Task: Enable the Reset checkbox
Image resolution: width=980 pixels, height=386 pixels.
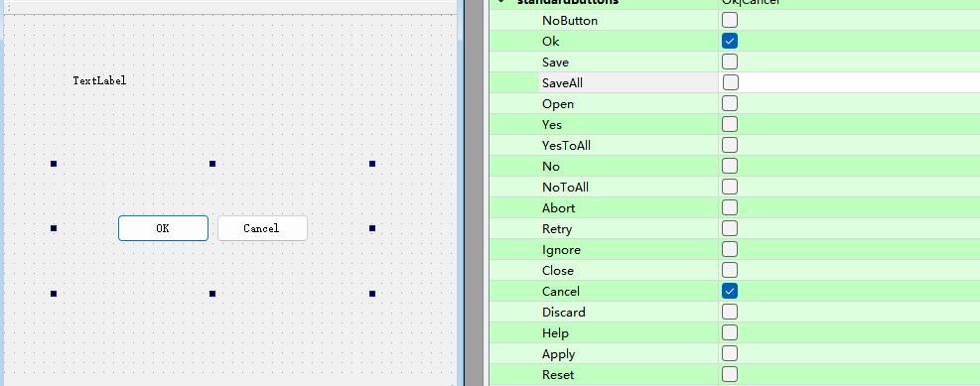Action: coord(730,374)
